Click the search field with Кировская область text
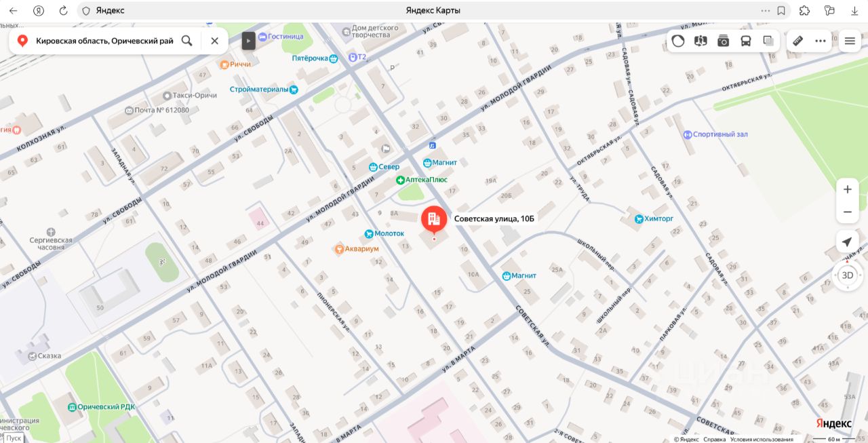This screenshot has width=868, height=443. click(104, 41)
